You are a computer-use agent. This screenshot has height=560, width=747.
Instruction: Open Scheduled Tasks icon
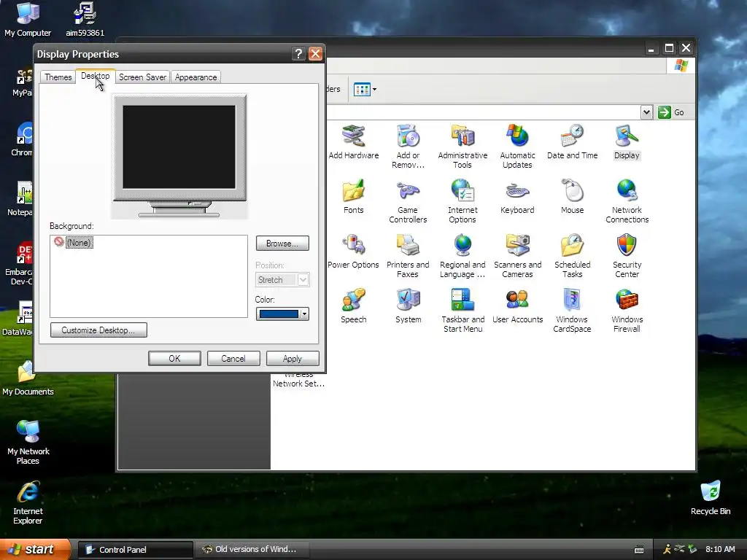tap(572, 256)
